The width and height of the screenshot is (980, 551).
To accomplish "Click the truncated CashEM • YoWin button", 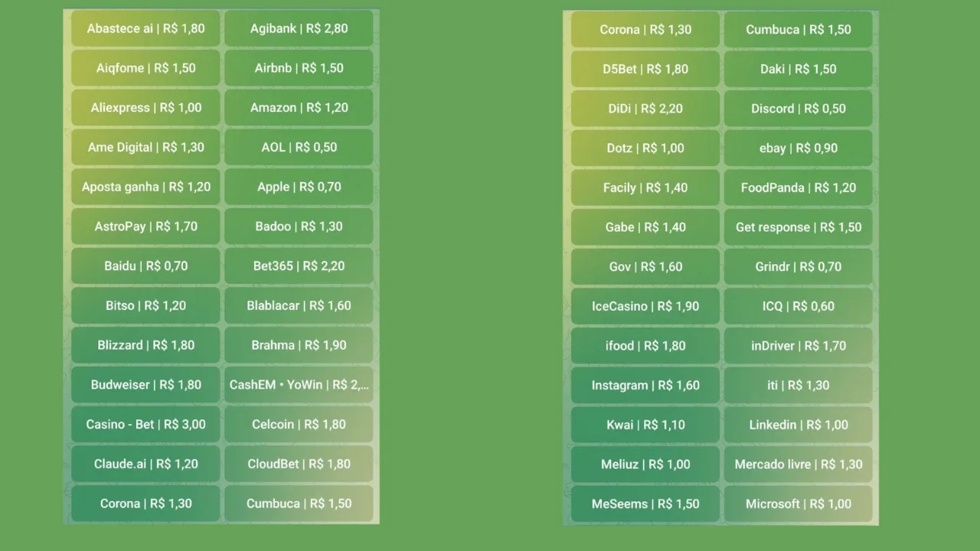I will [x=299, y=385].
